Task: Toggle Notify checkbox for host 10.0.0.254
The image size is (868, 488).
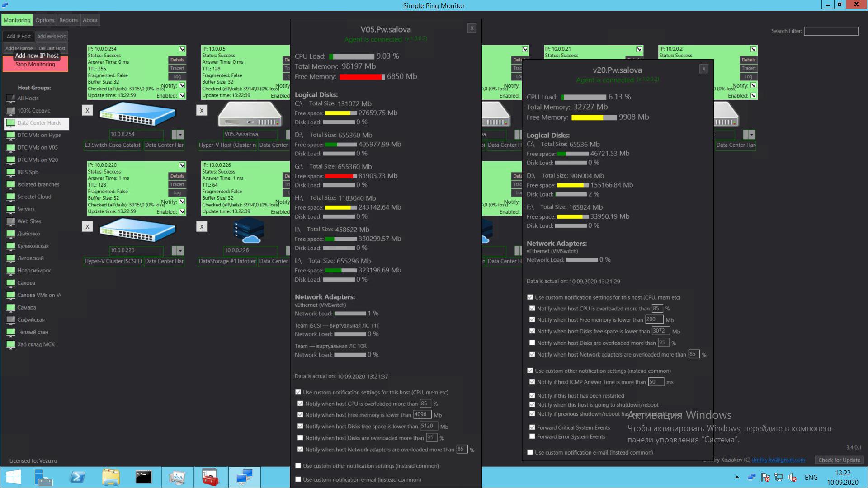Action: (182, 85)
